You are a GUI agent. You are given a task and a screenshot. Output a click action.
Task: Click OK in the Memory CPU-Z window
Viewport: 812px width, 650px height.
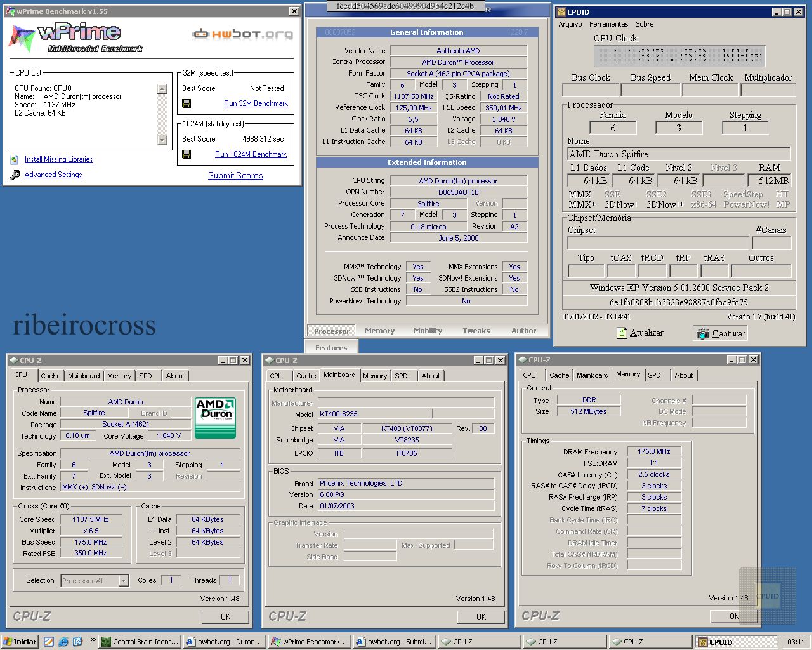(x=734, y=616)
